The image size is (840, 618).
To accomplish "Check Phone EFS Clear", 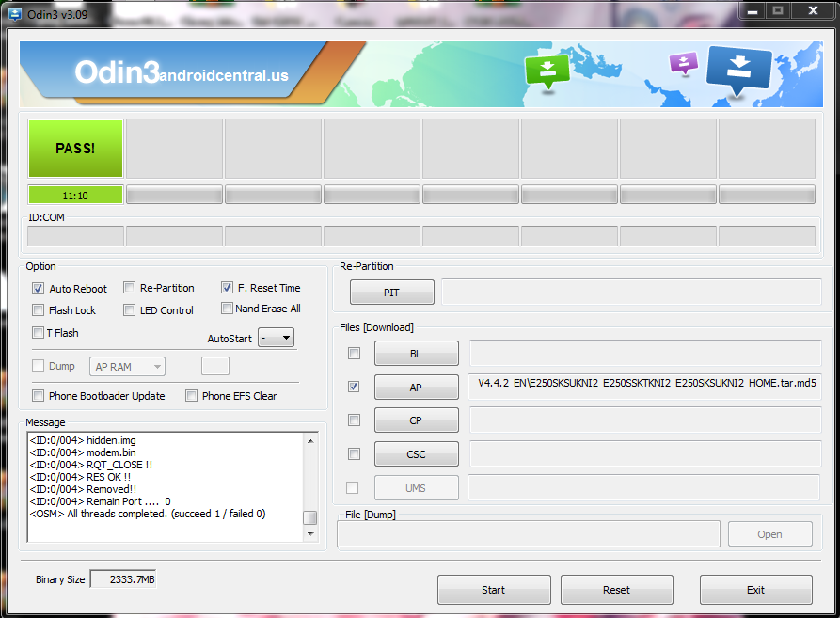I will point(191,396).
